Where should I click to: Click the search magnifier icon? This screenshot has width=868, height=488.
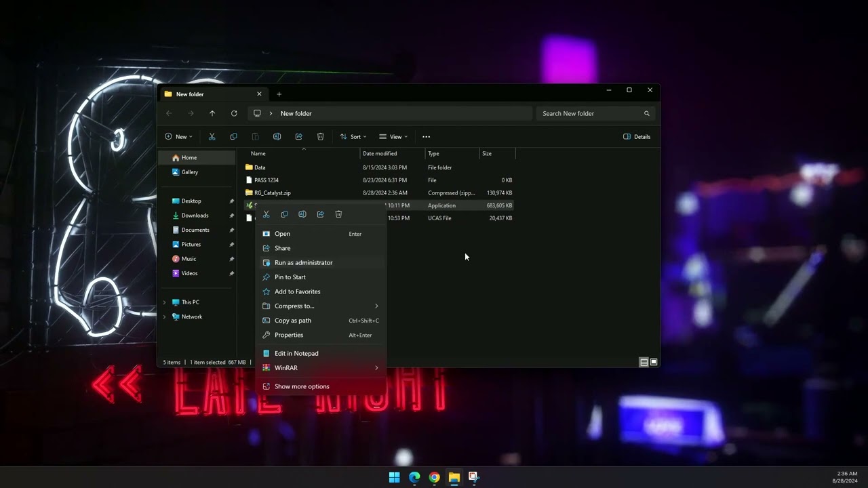coord(647,113)
